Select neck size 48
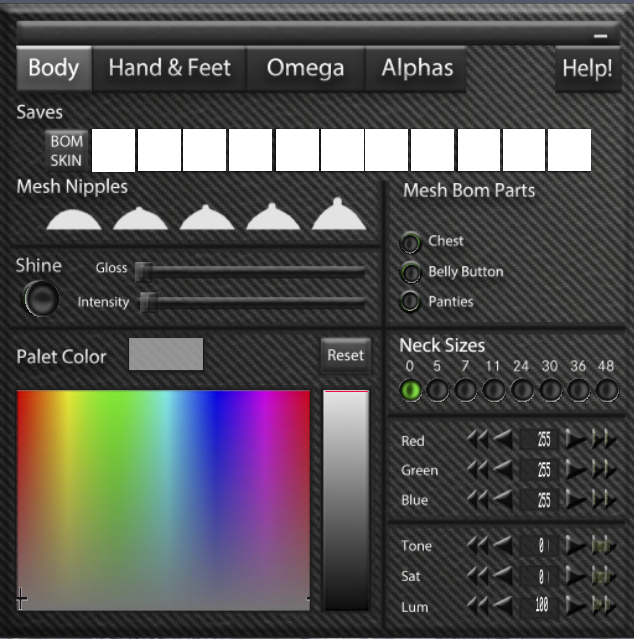 pos(607,390)
